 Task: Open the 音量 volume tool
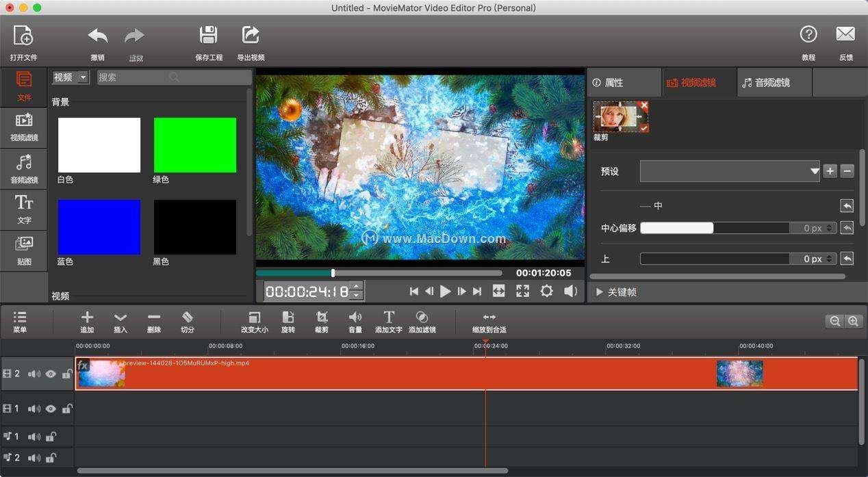click(355, 322)
